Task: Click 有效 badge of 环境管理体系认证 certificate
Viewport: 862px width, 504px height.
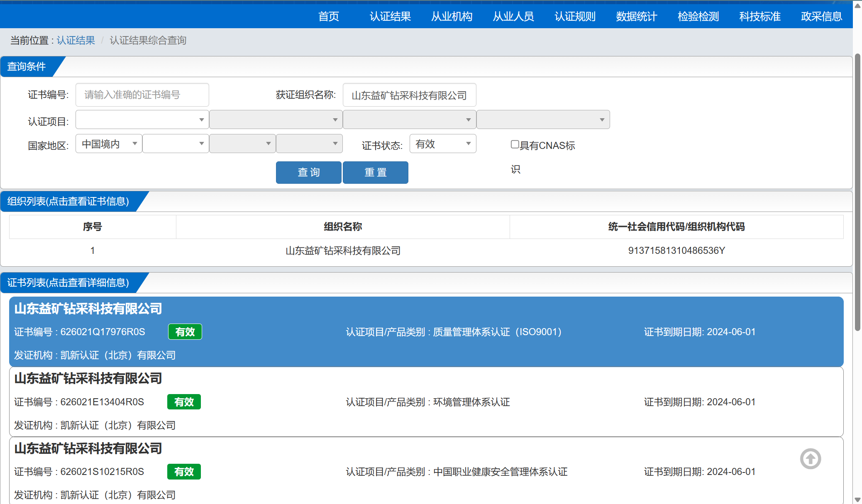Action: pyautogui.click(x=184, y=402)
